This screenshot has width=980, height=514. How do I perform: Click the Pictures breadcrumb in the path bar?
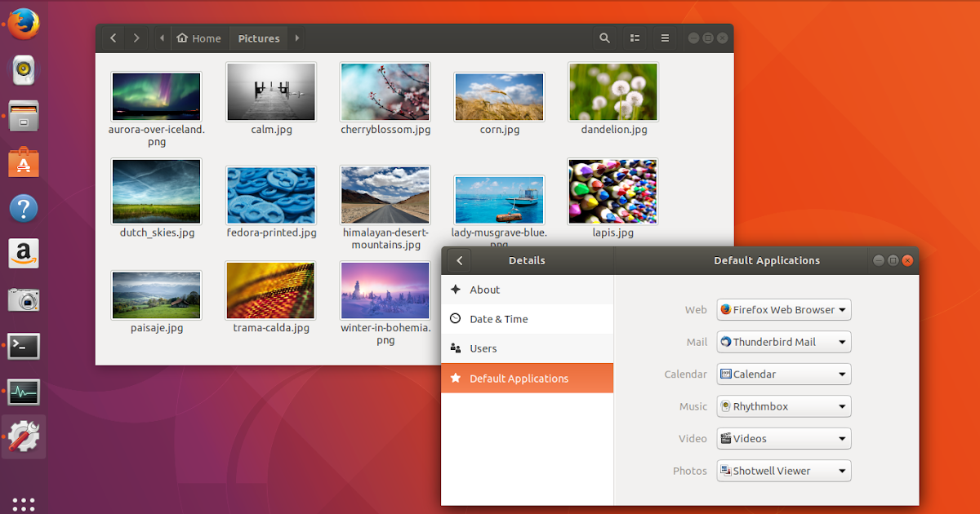click(x=258, y=38)
